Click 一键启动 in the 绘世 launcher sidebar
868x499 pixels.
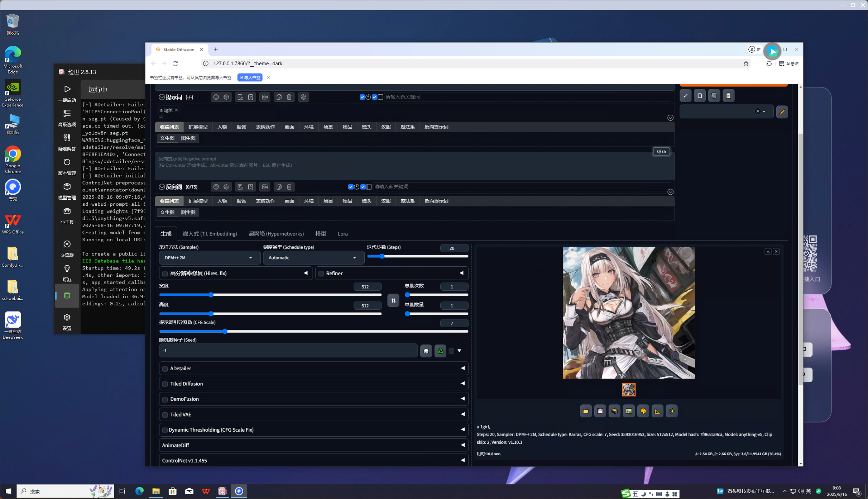pyautogui.click(x=67, y=94)
